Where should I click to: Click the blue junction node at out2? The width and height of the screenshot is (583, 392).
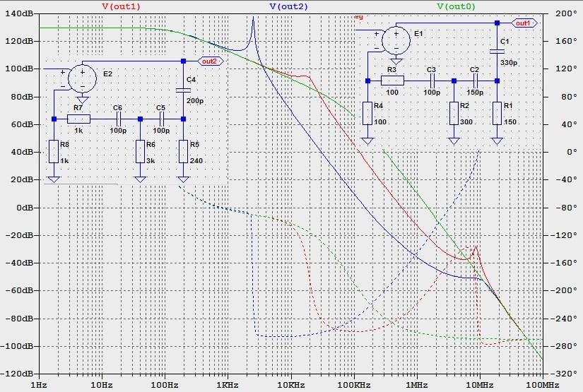tap(183, 61)
